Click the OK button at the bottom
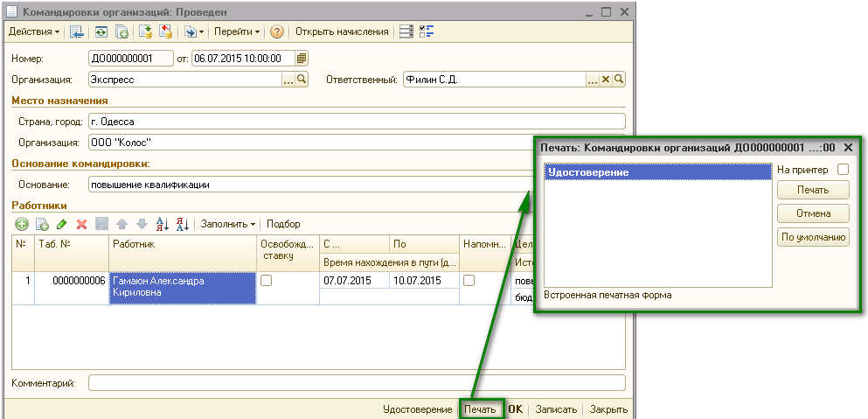 [x=516, y=409]
